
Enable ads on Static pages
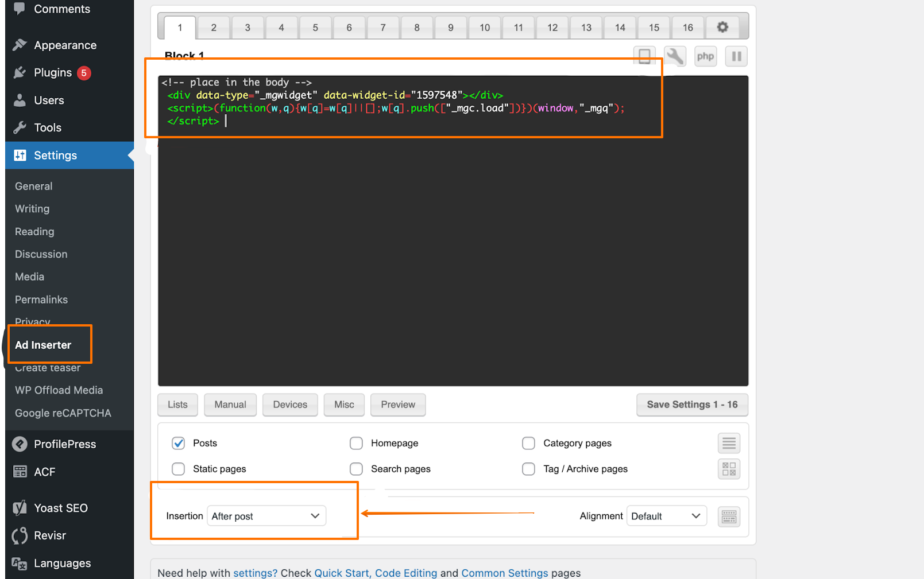click(178, 469)
